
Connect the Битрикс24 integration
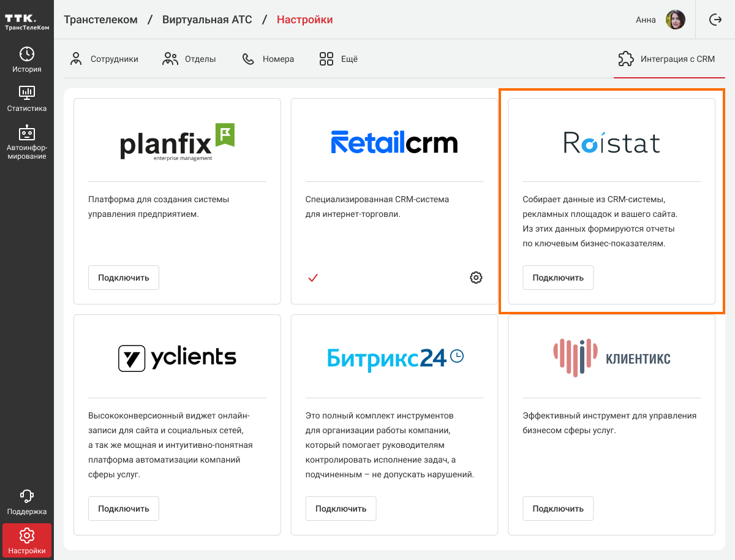341,509
